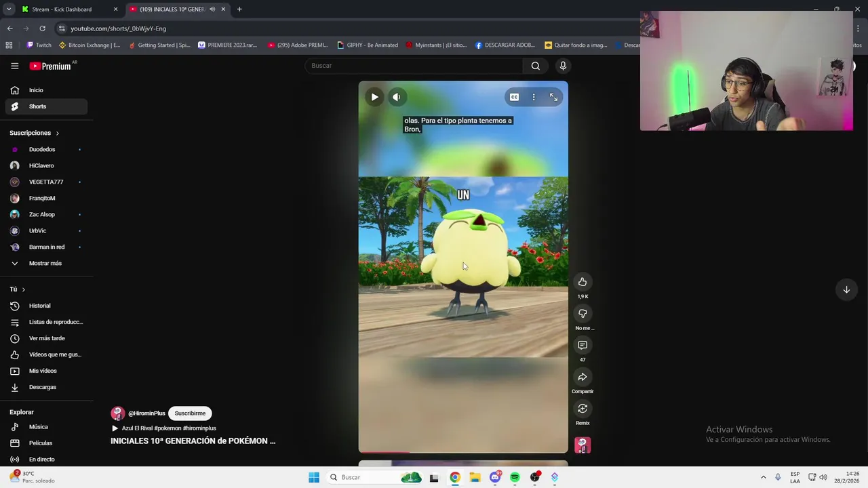Select Shorts in the sidebar
Screen dimensions: 868x488
pos(46,106)
